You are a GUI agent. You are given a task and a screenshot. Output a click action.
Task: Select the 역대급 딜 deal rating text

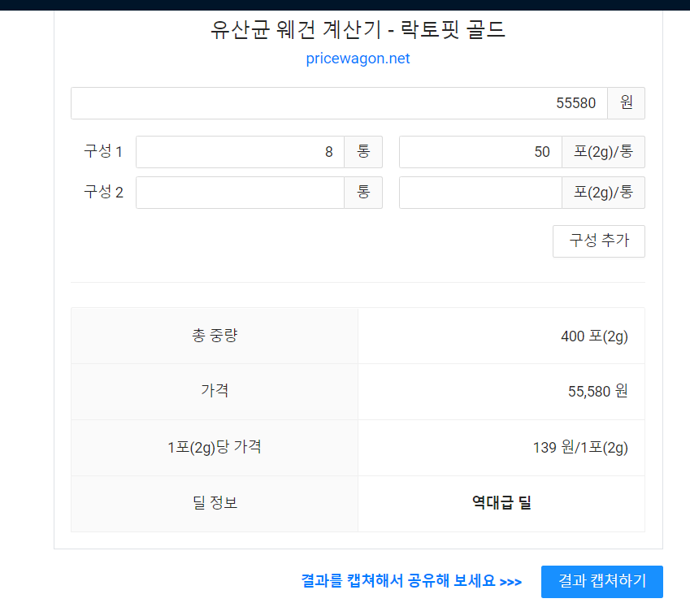(501, 502)
